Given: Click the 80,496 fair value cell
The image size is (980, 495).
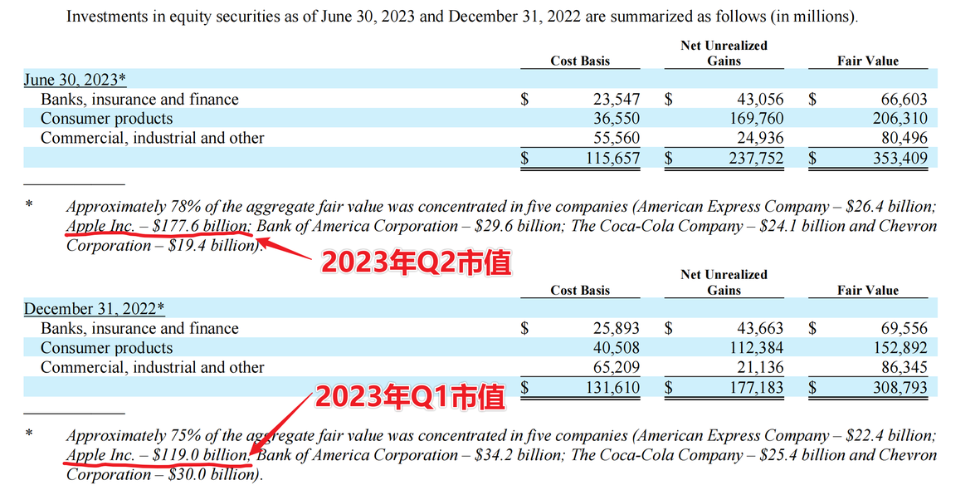Looking at the screenshot, I should [x=904, y=139].
